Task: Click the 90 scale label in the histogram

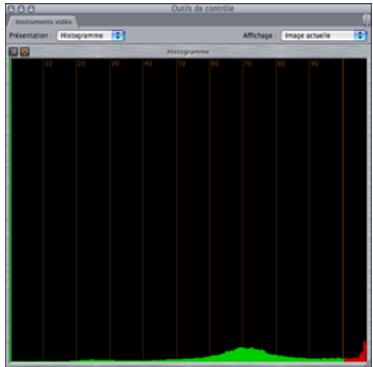Action: (x=314, y=64)
